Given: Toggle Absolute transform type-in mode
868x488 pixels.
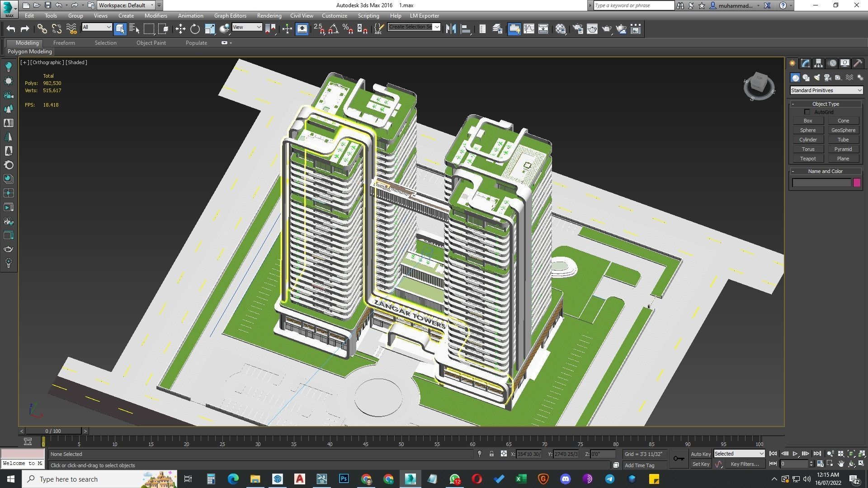Looking at the screenshot, I should [x=504, y=454].
